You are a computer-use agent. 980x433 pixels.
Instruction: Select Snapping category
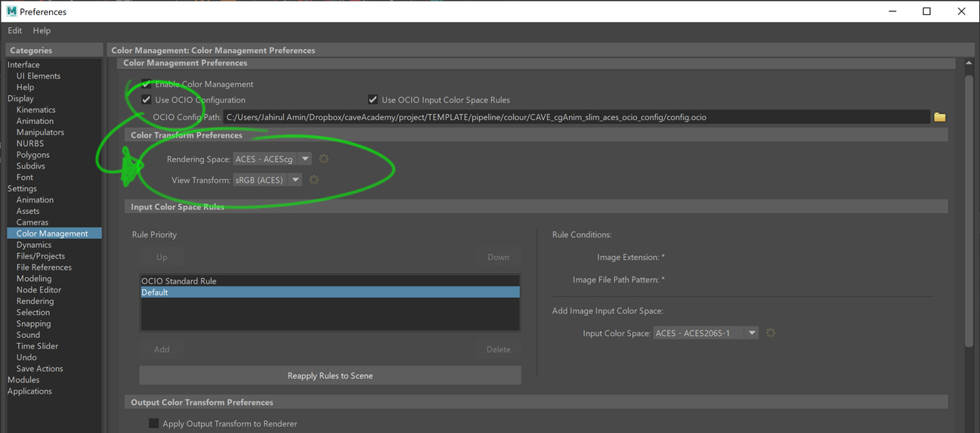pos(34,324)
